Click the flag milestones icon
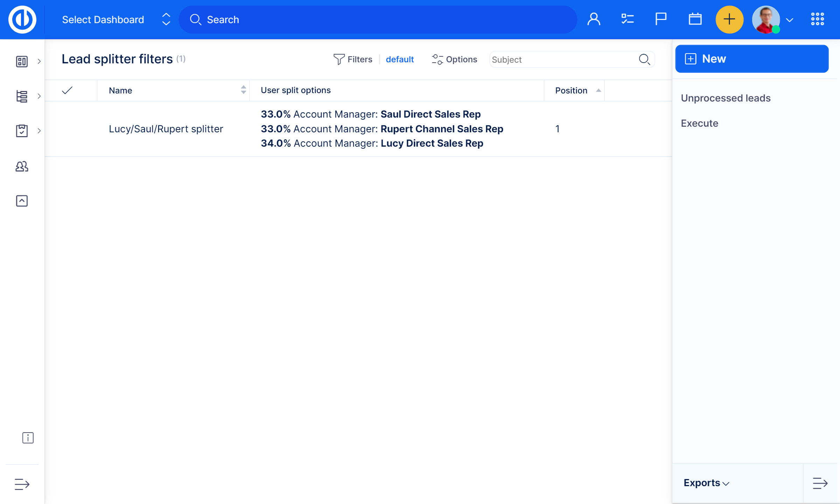The width and height of the screenshot is (840, 504). (x=660, y=19)
